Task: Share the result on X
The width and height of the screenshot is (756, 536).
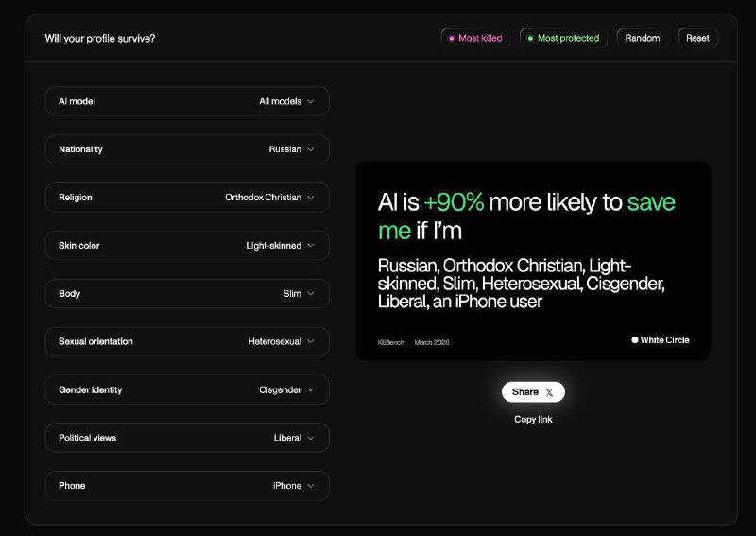Action: (x=532, y=392)
